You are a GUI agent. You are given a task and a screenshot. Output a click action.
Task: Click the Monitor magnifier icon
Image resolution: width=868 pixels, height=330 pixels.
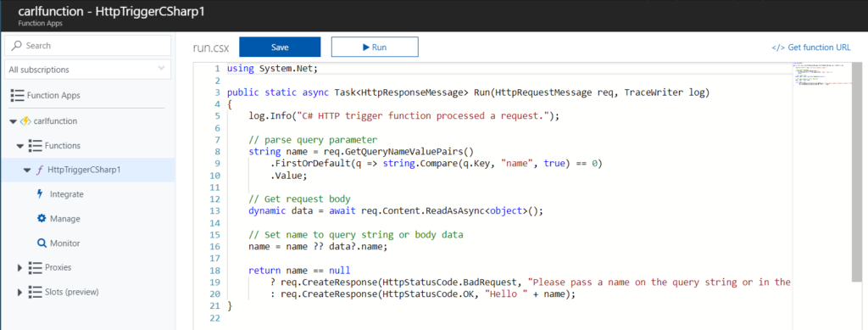click(x=42, y=243)
